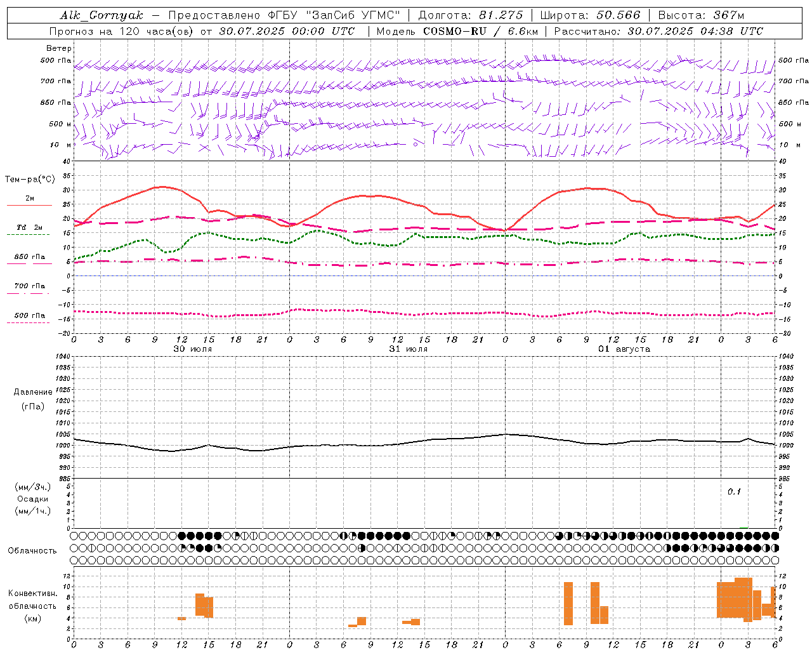Viewport: 812px width, 650px height.
Task: Click the left 10 м wind level label
Action: coord(62,145)
